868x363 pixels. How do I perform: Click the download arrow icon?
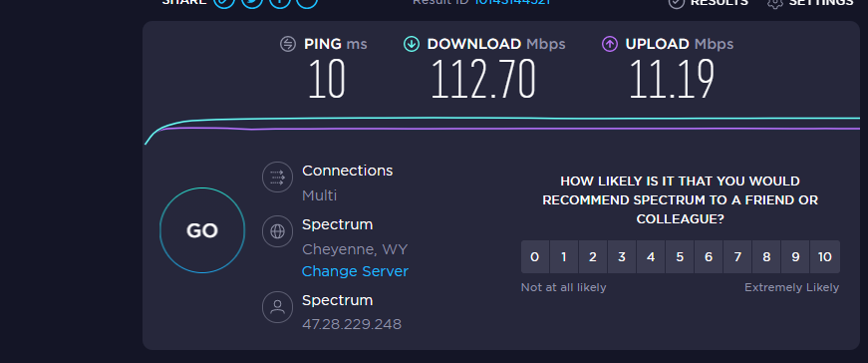click(x=412, y=44)
